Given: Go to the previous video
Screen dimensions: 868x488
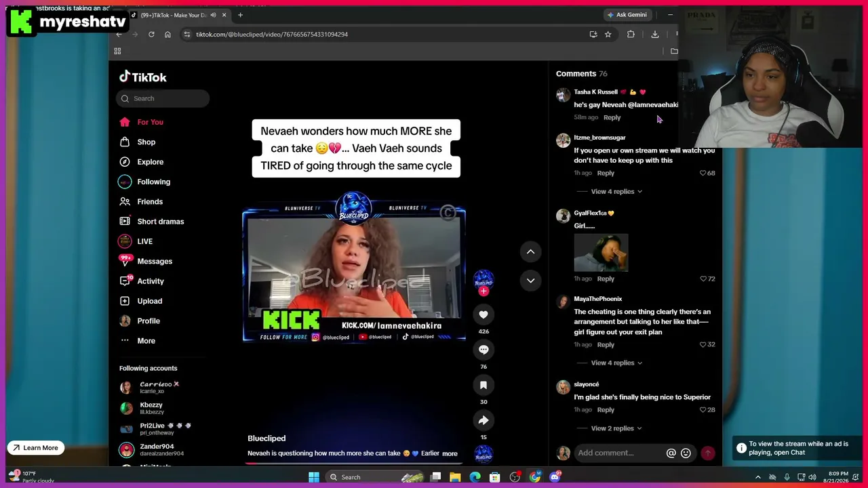Looking at the screenshot, I should pos(530,251).
